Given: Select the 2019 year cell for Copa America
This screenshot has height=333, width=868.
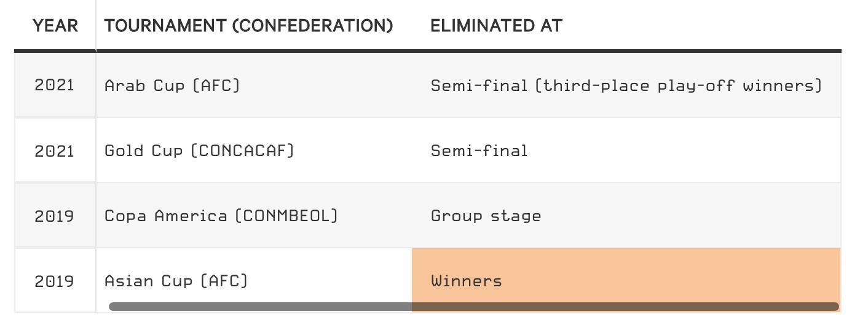Looking at the screenshot, I should (x=55, y=216).
